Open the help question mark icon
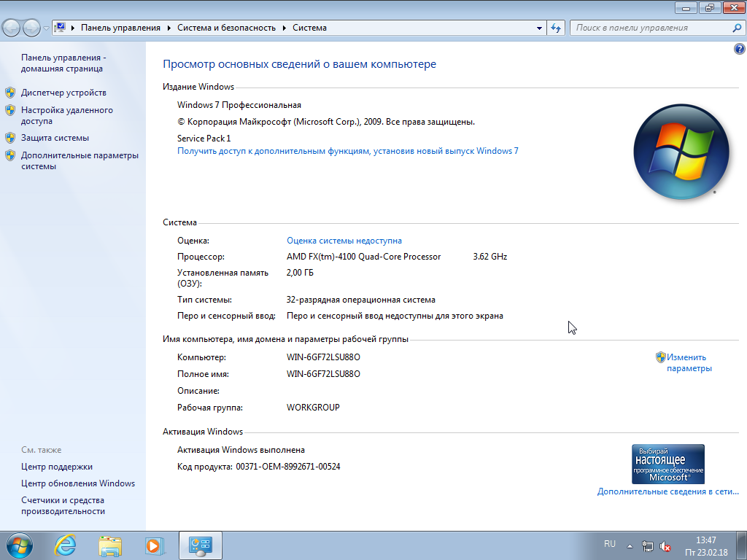The width and height of the screenshot is (747, 560). coord(740,49)
